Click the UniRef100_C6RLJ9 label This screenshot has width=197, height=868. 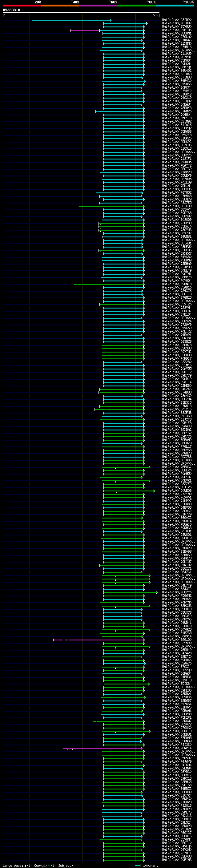tap(177, 731)
